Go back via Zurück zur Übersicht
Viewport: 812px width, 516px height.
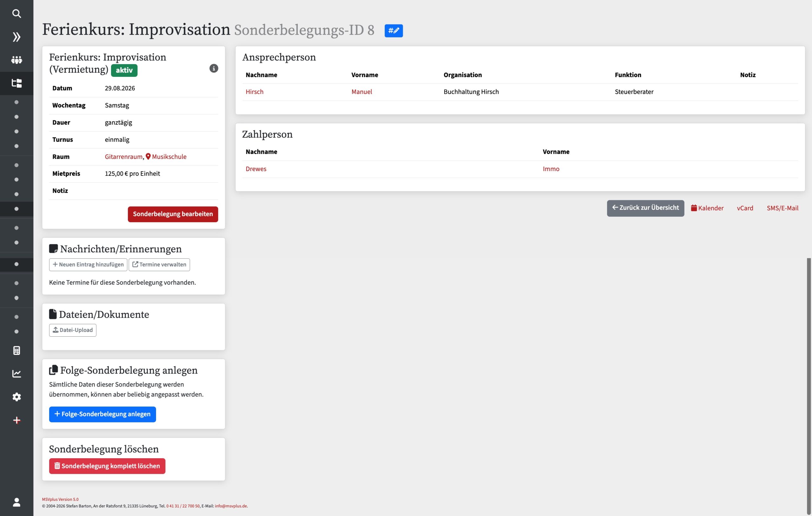[x=645, y=208]
